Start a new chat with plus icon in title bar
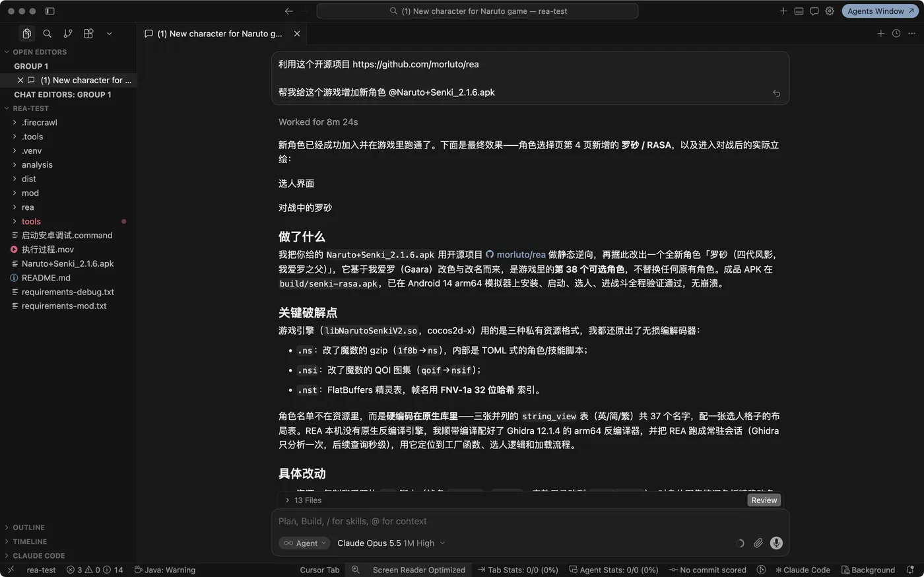 click(783, 11)
